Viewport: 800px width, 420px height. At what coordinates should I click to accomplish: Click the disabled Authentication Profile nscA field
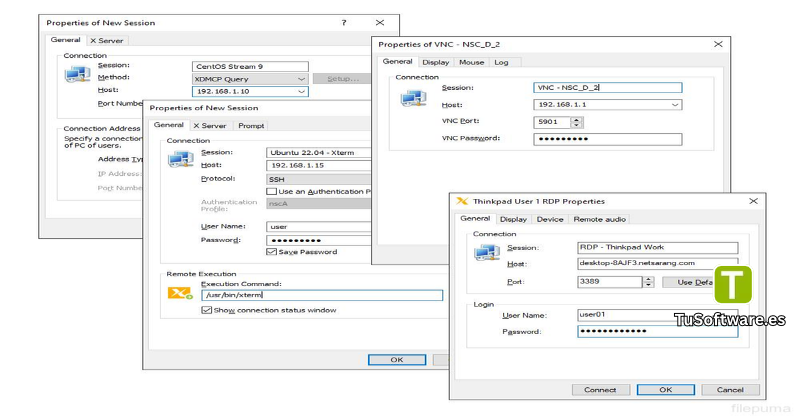[x=318, y=203]
